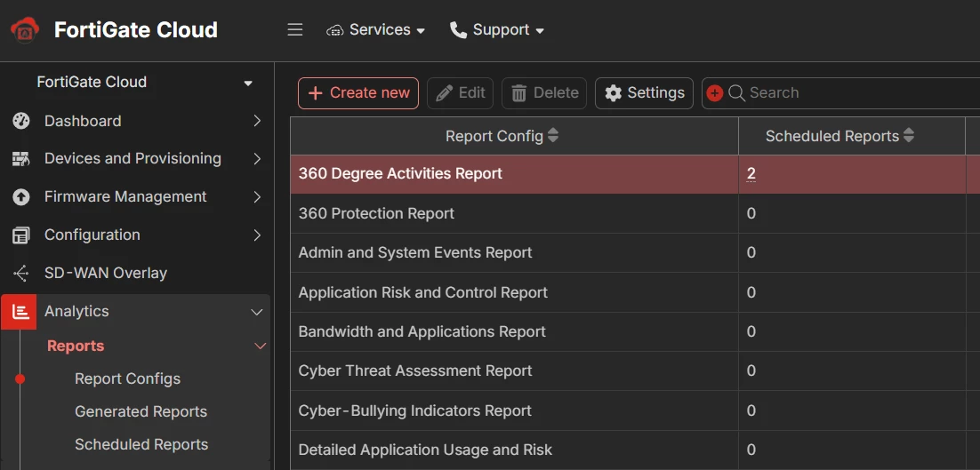Collapse the Reports submenu chevron
The height and width of the screenshot is (470, 980).
(x=260, y=347)
